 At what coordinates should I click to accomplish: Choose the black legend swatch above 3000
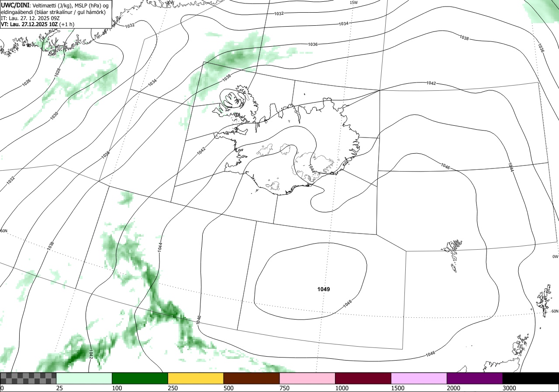pyautogui.click(x=531, y=378)
